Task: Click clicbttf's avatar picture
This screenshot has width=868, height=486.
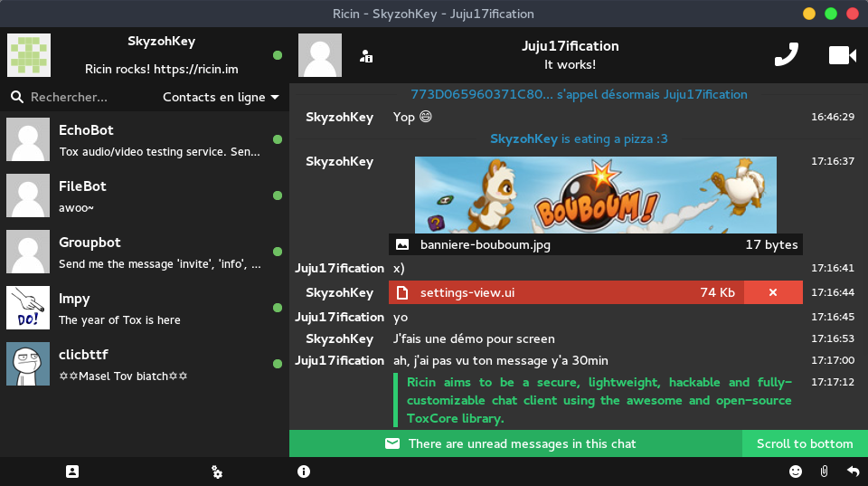Action: point(28,364)
